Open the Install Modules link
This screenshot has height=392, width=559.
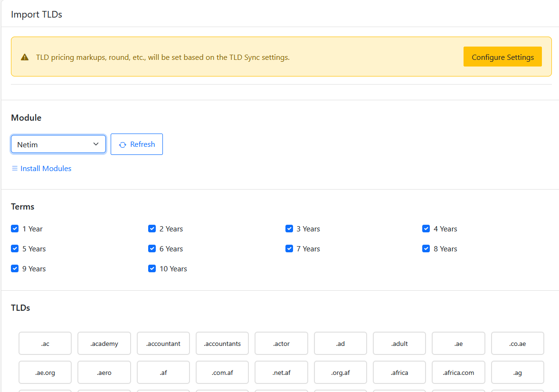46,168
